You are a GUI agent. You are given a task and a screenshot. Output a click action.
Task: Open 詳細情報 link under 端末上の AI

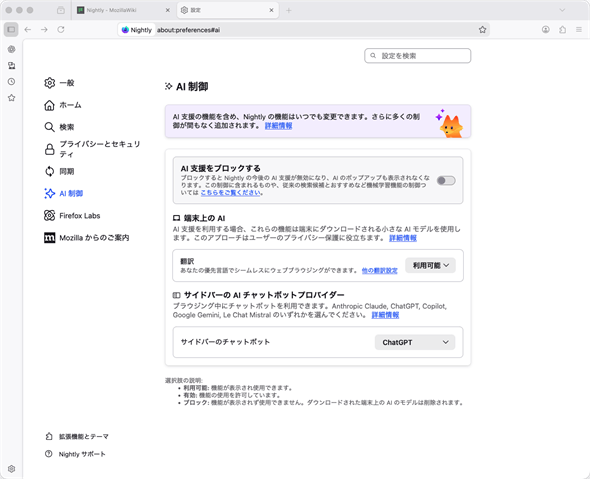pyautogui.click(x=403, y=238)
